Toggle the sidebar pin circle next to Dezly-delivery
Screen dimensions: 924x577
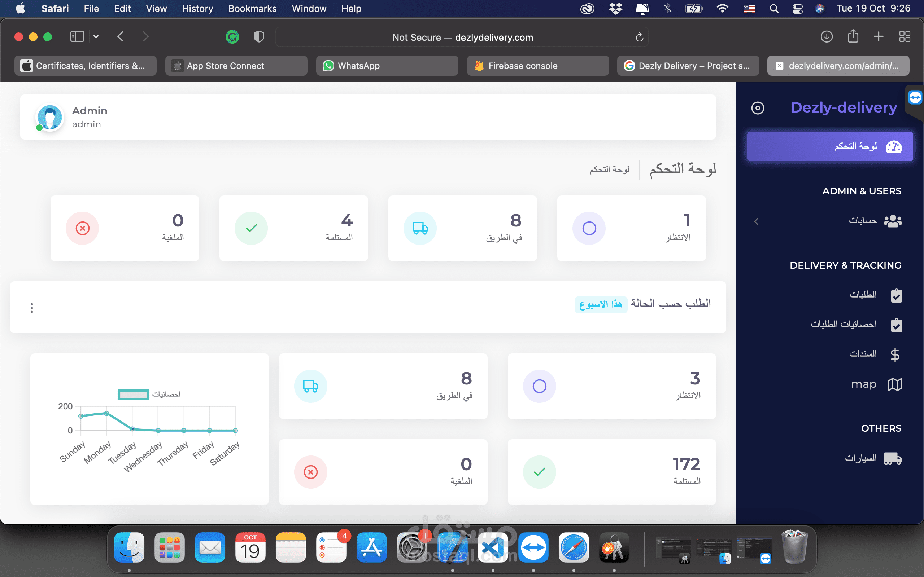pyautogui.click(x=758, y=108)
